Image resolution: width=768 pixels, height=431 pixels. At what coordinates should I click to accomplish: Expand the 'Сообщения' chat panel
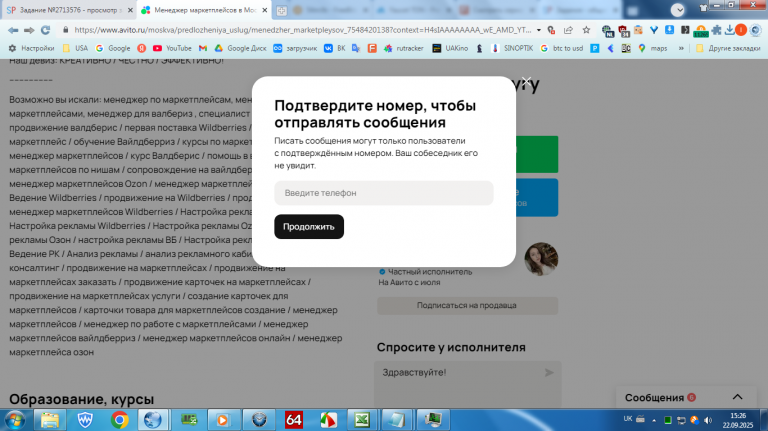[x=737, y=397]
